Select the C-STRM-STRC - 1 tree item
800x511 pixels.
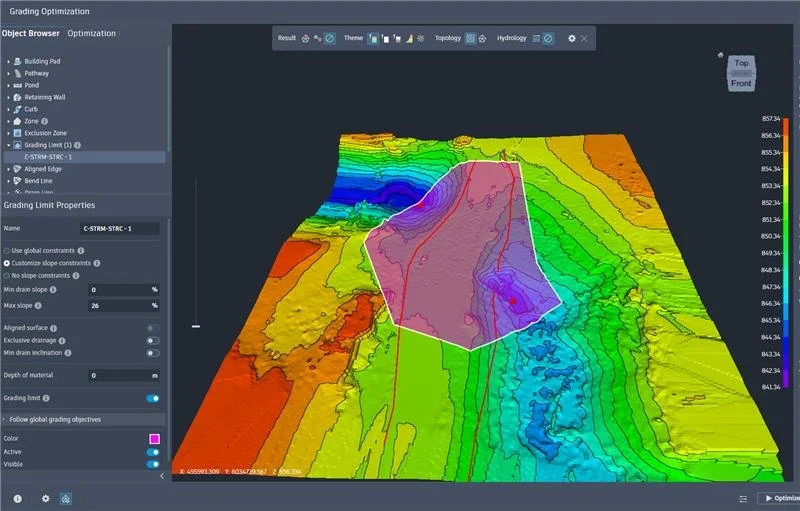click(x=84, y=157)
